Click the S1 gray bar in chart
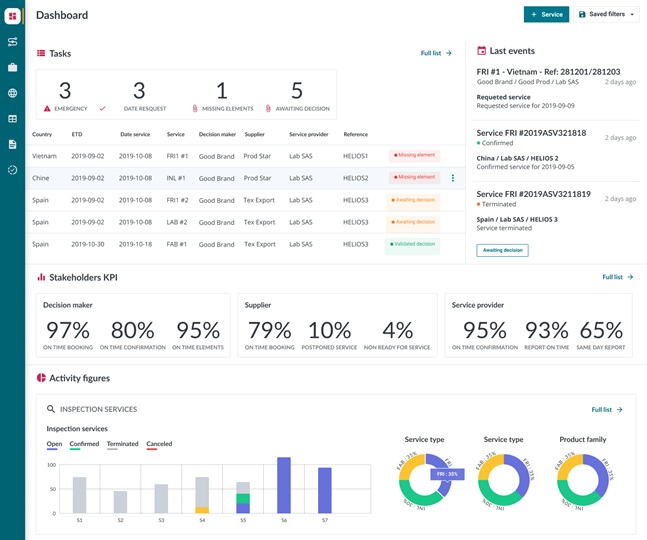Screen dimensions: 647x540 pos(79,495)
